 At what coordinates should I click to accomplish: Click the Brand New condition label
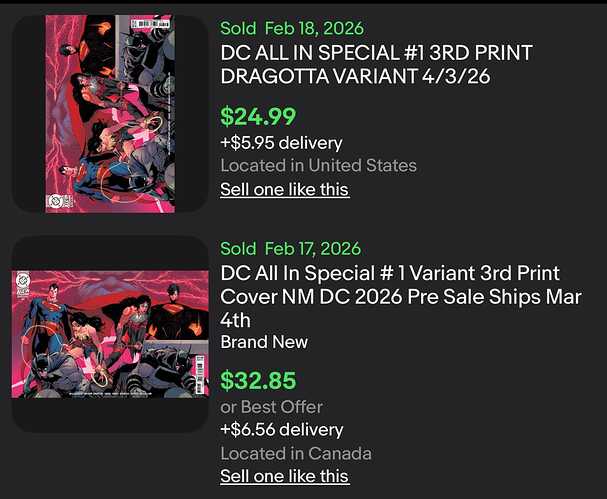[264, 342]
